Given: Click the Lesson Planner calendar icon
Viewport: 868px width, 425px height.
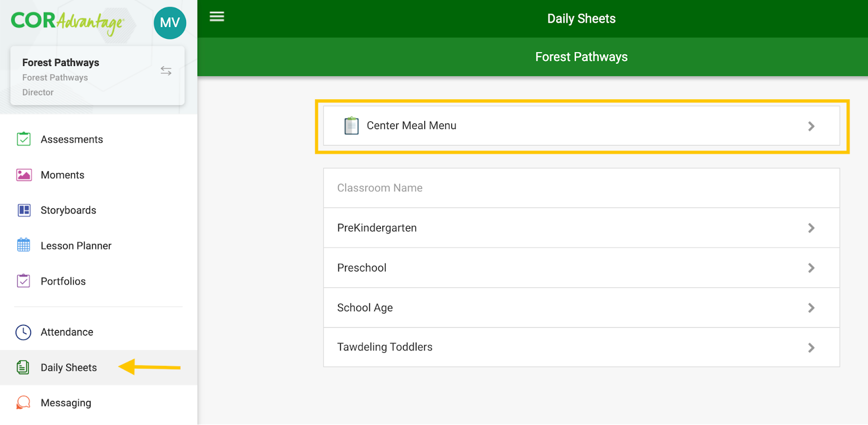Looking at the screenshot, I should 24,245.
